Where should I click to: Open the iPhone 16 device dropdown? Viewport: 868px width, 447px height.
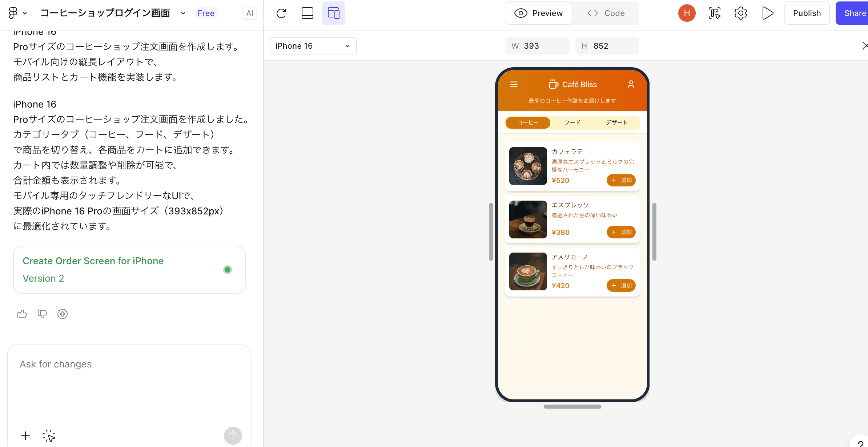tap(313, 46)
